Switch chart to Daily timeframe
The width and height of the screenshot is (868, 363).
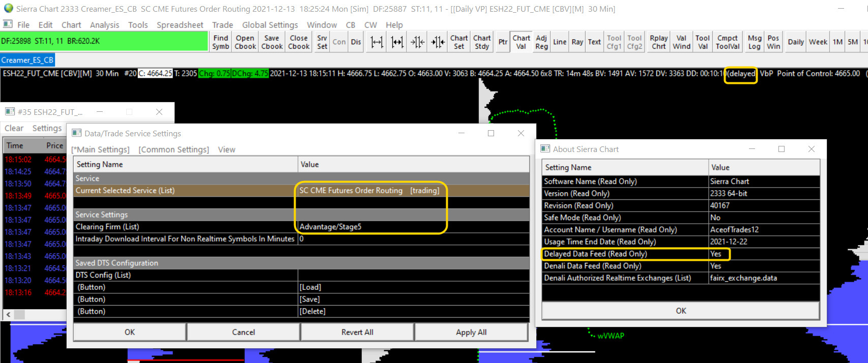click(x=796, y=42)
